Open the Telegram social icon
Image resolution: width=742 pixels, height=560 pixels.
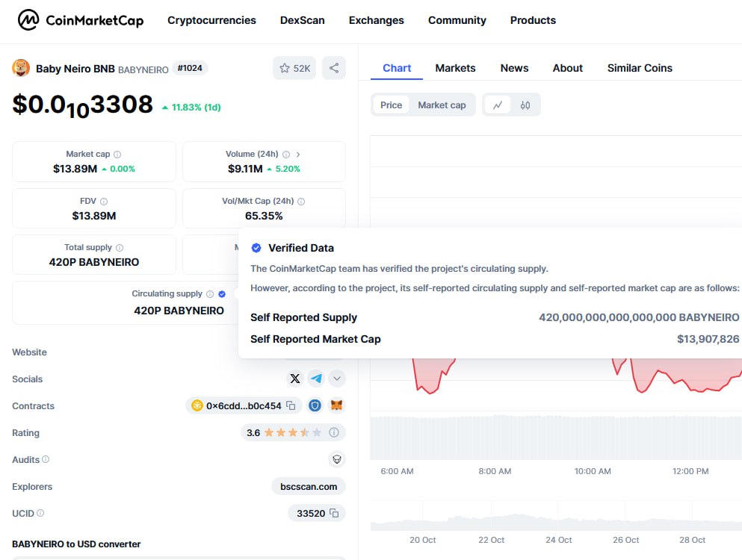(316, 379)
